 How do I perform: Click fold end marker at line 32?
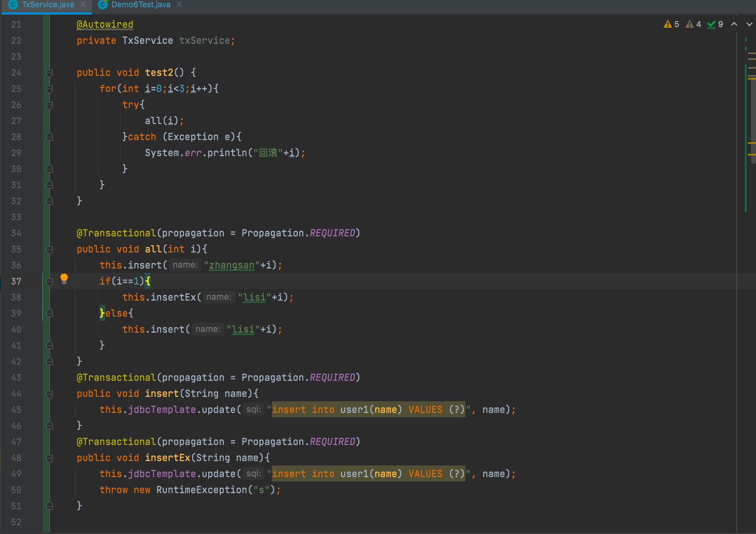pyautogui.click(x=50, y=201)
